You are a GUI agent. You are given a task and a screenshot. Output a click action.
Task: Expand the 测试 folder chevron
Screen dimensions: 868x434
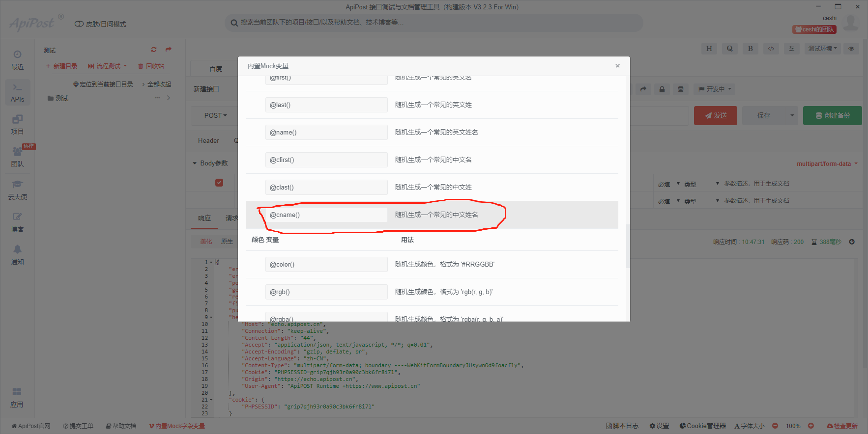point(169,98)
